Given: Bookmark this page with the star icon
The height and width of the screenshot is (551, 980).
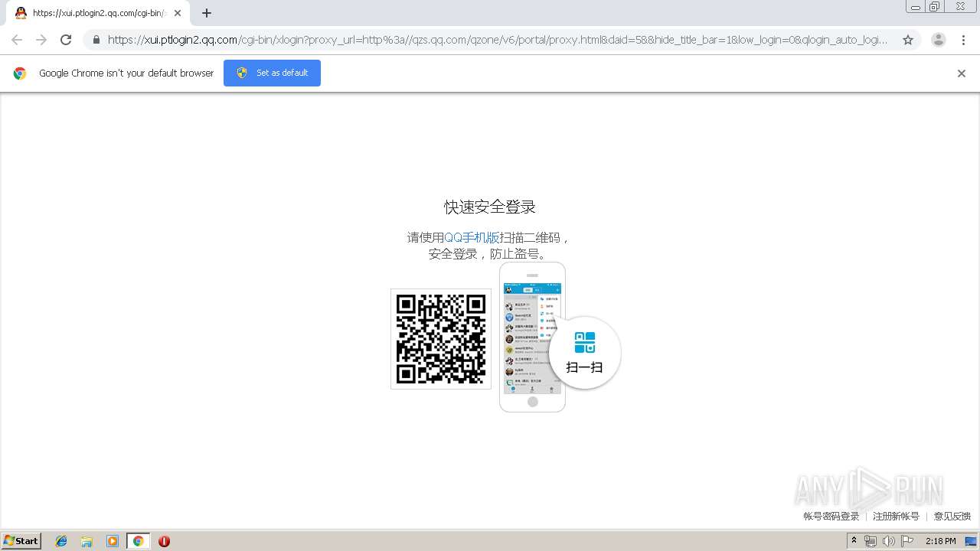Looking at the screenshot, I should click(x=908, y=40).
